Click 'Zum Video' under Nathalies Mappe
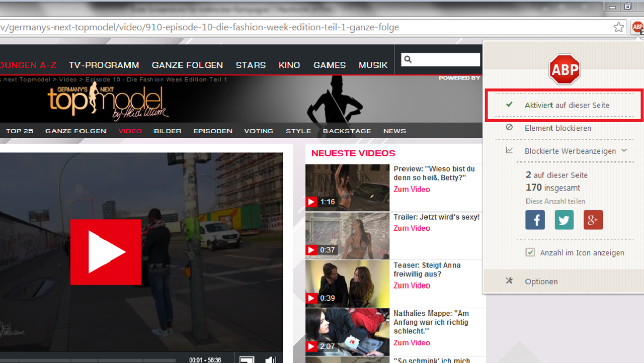This screenshot has width=644, height=363. 412,343
